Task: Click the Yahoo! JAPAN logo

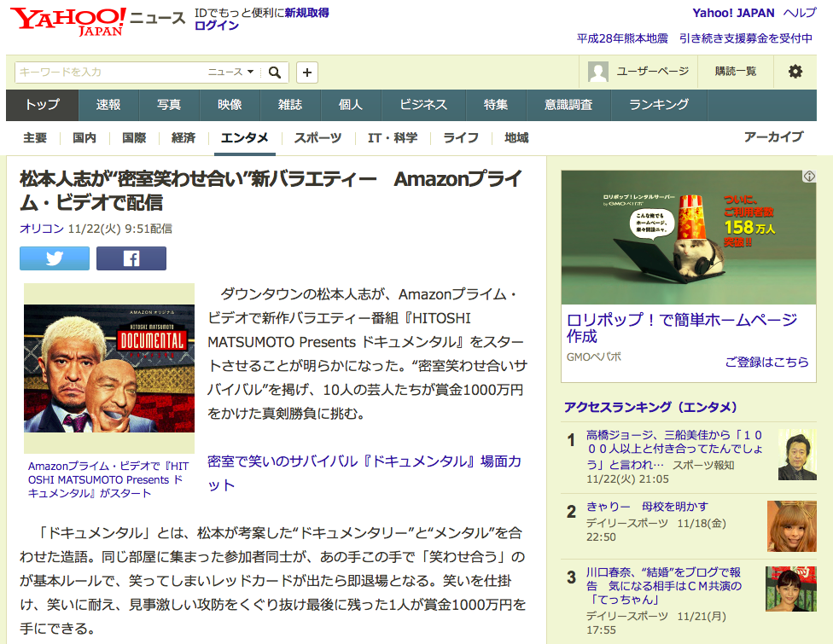Action: (x=68, y=21)
